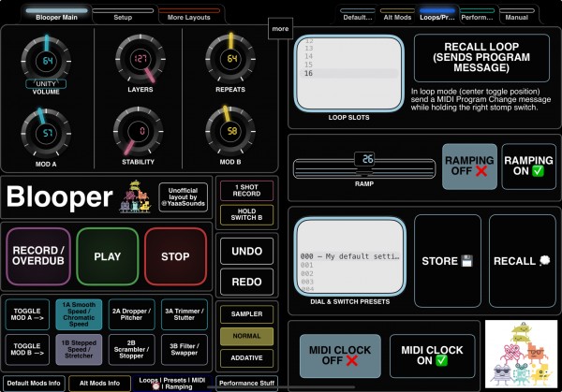The image size is (562, 392).
Task: Click the Mod B knob showing 58
Action: (x=230, y=131)
